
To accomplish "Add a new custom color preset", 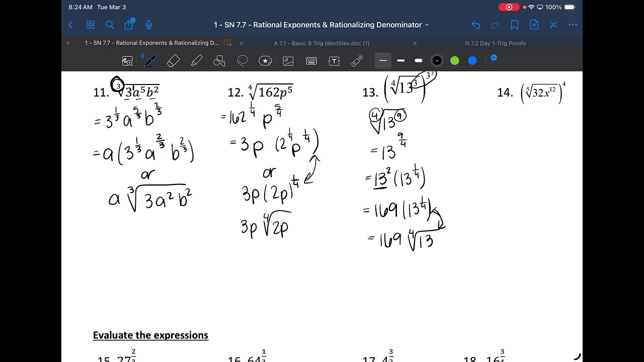I will [x=491, y=60].
